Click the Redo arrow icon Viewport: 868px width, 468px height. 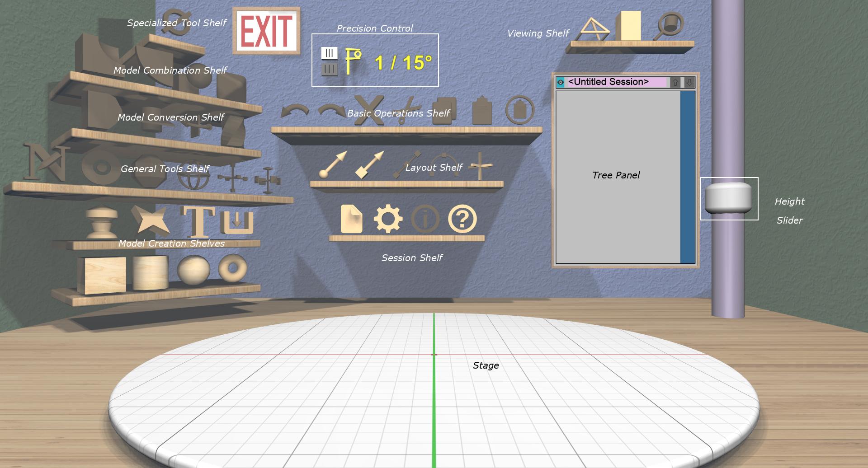click(330, 111)
